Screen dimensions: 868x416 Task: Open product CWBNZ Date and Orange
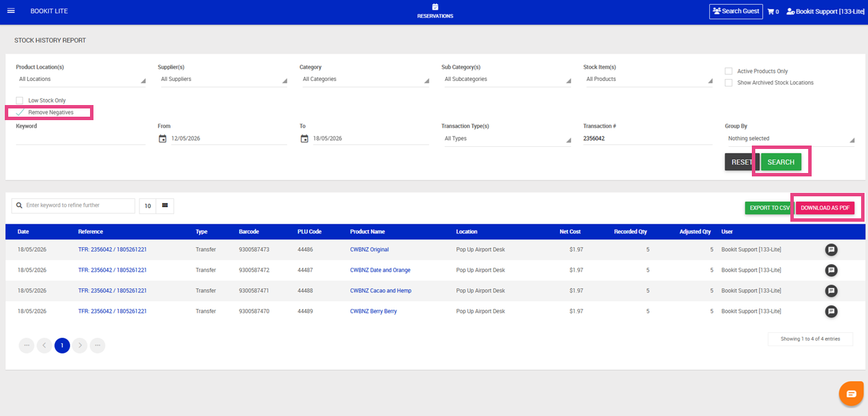click(380, 270)
